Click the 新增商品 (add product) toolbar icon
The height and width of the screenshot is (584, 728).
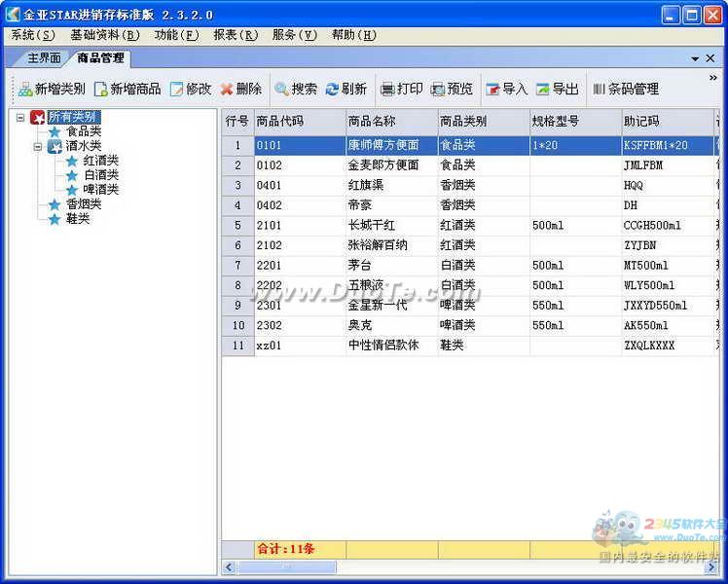100,90
